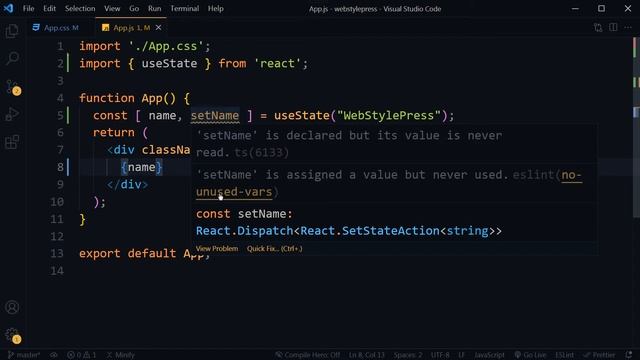
Task: Open Source Control view with pending changes
Action: [x=12, y=87]
